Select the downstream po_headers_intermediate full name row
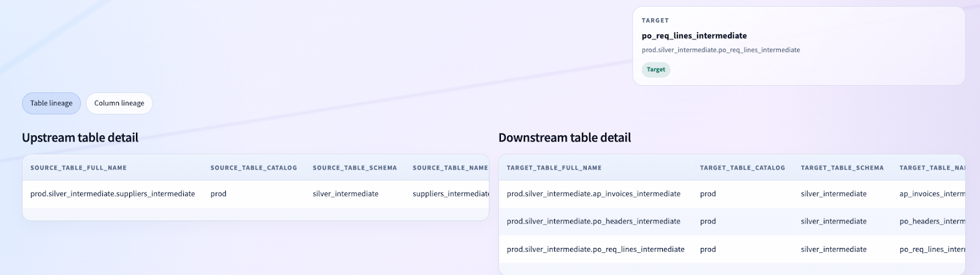This screenshot has height=275, width=980. [x=594, y=222]
